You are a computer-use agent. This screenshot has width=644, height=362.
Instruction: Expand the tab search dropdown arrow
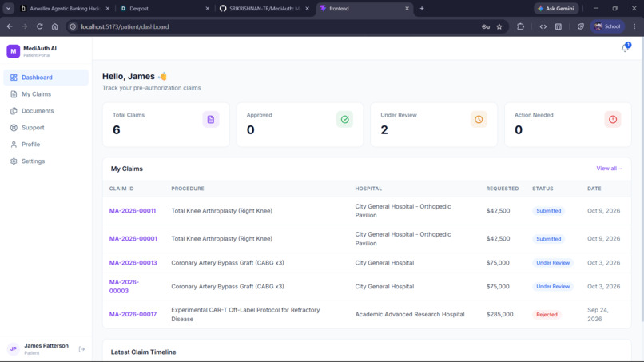(x=8, y=8)
